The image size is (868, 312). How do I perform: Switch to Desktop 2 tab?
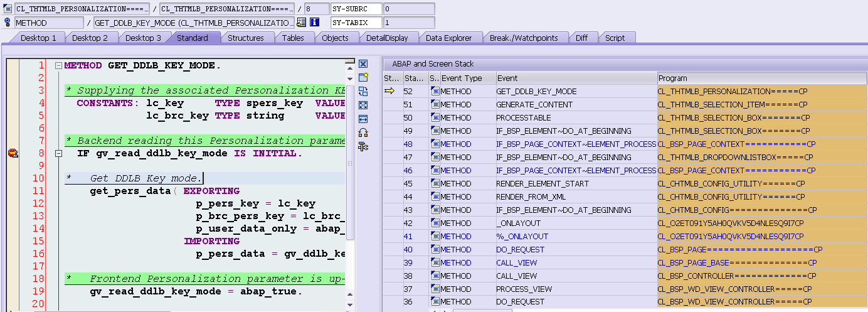click(x=90, y=38)
